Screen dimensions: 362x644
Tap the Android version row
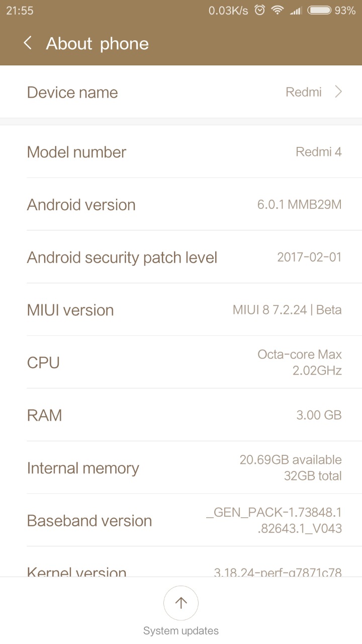pyautogui.click(x=181, y=205)
